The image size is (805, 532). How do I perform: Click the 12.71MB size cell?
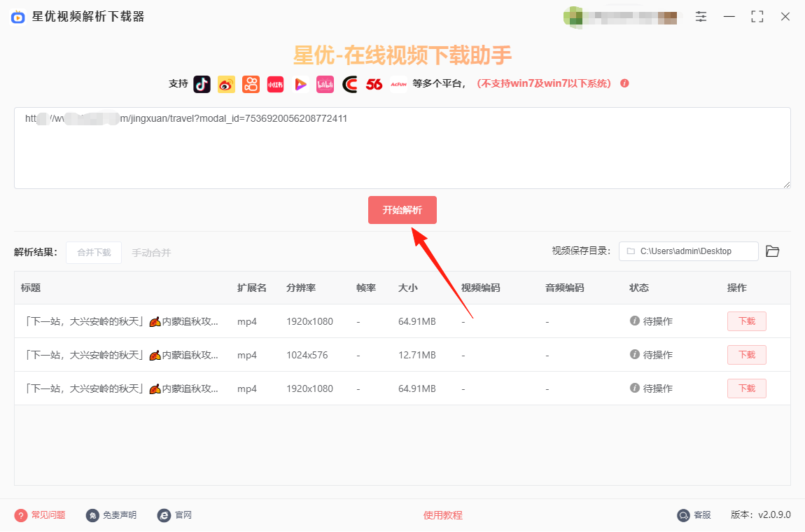click(417, 355)
